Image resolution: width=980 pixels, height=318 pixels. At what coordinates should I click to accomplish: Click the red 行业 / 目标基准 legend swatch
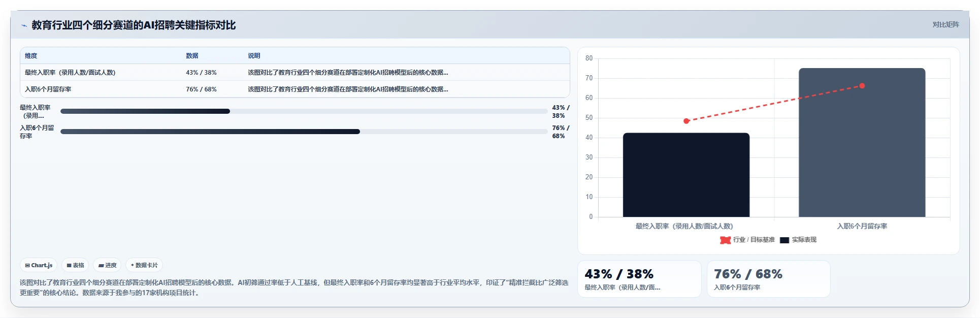(725, 240)
